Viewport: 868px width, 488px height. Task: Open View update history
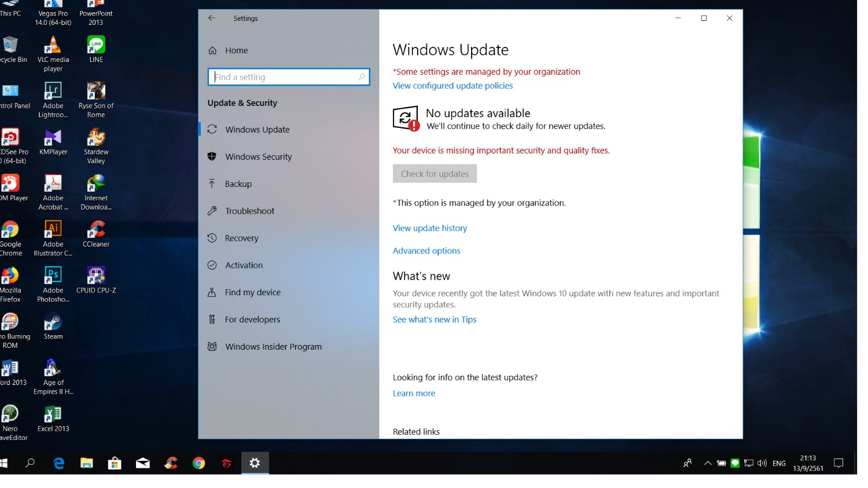click(x=430, y=228)
